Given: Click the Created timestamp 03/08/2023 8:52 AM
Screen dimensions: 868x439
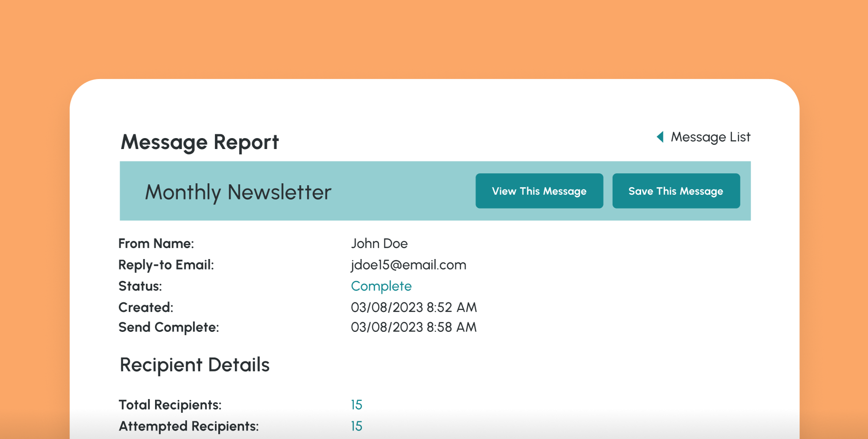Looking at the screenshot, I should click(413, 307).
